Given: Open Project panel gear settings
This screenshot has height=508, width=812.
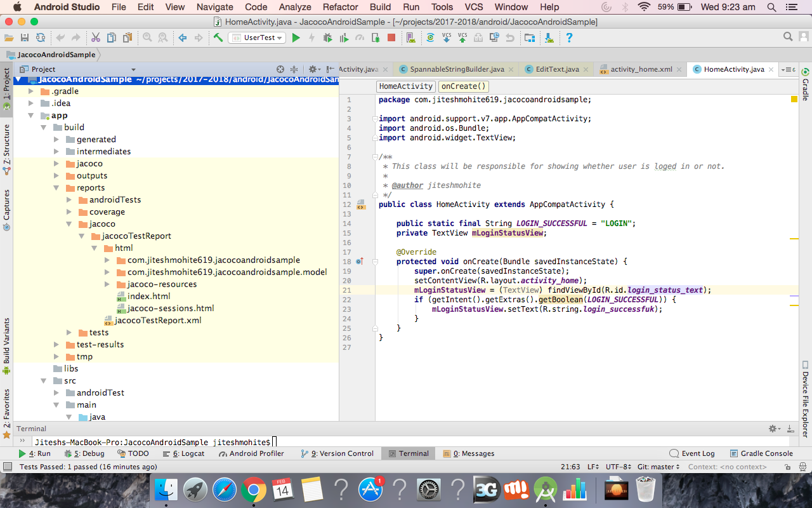Looking at the screenshot, I should point(313,69).
